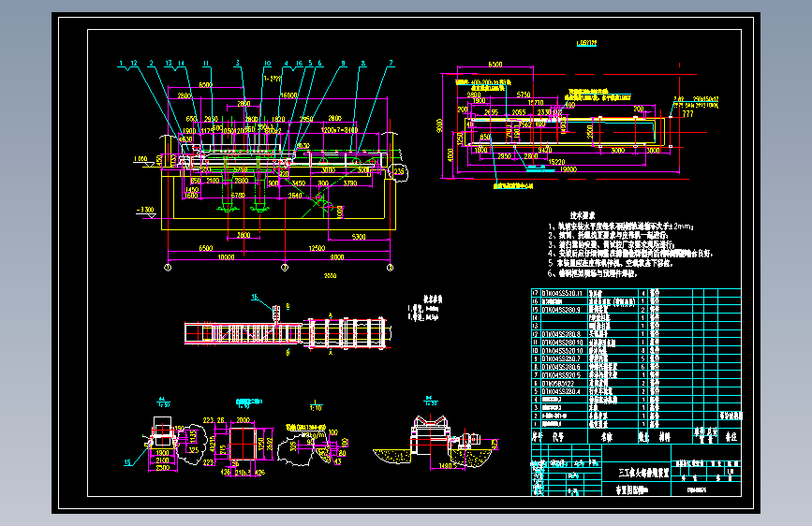Select cyan callout 16 above the plan strip
The image size is (812, 526).
pyautogui.click(x=254, y=297)
